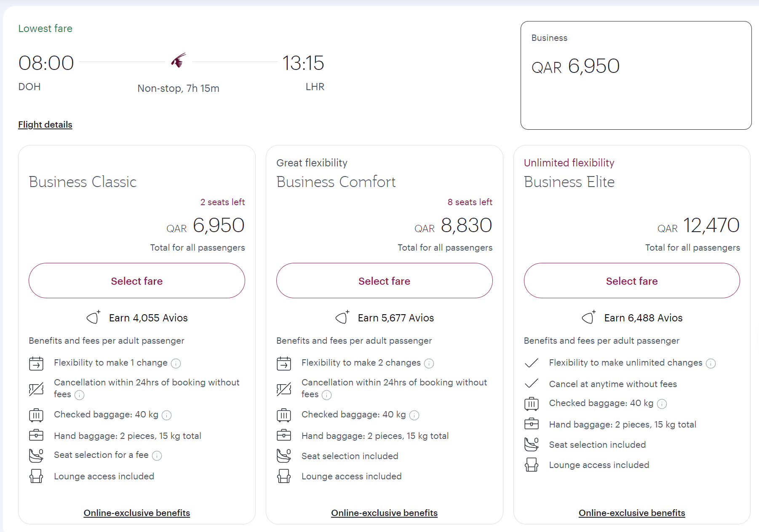Select fare for Business Classic
The image size is (759, 532).
[x=136, y=281]
